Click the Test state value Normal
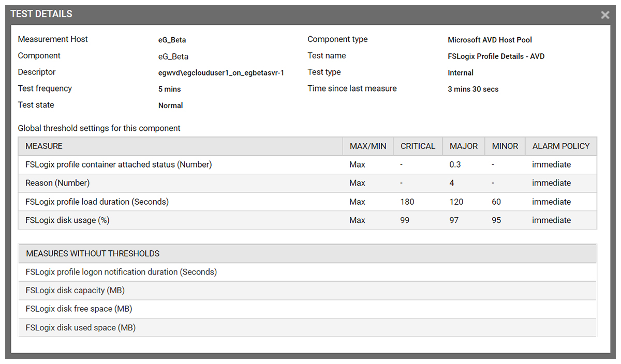Viewport: 621px width, 364px height. tap(171, 105)
